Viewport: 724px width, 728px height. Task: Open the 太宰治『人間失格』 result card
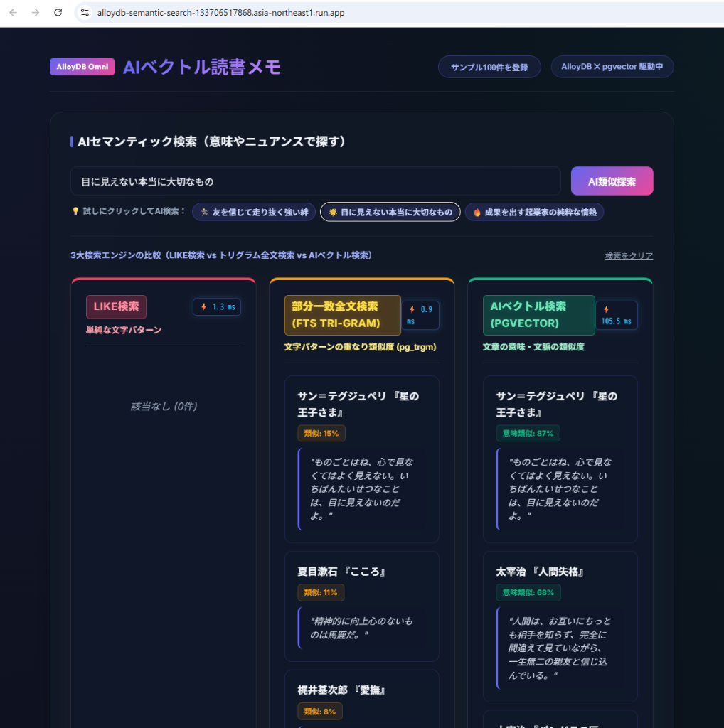(x=560, y=627)
